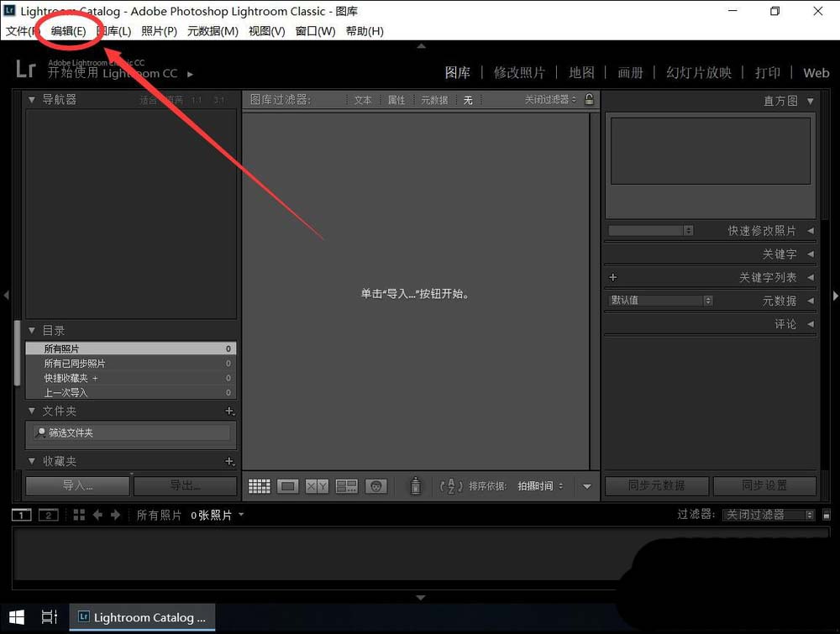Open saved preset dropdown in 快速修改照片
Image resolution: width=840 pixels, height=634 pixels.
point(651,230)
